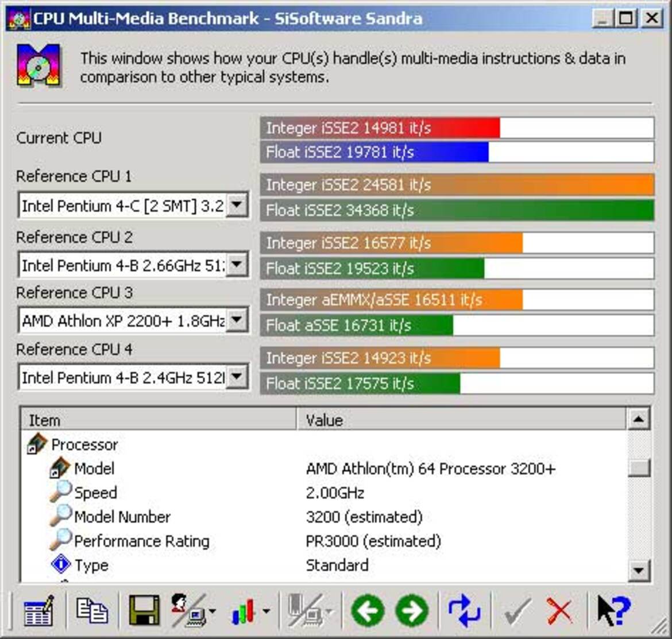Click the Item column header
Screen dimensions: 672x639
[159, 420]
